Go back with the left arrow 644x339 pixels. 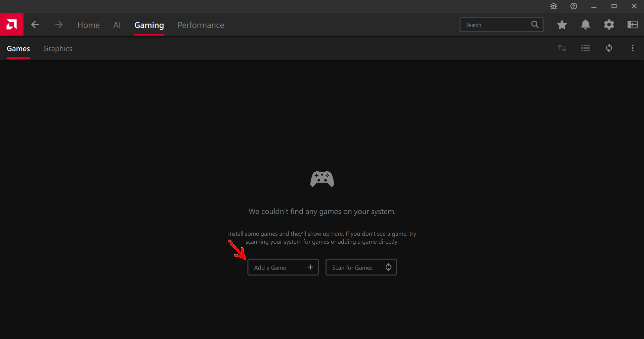coord(35,25)
